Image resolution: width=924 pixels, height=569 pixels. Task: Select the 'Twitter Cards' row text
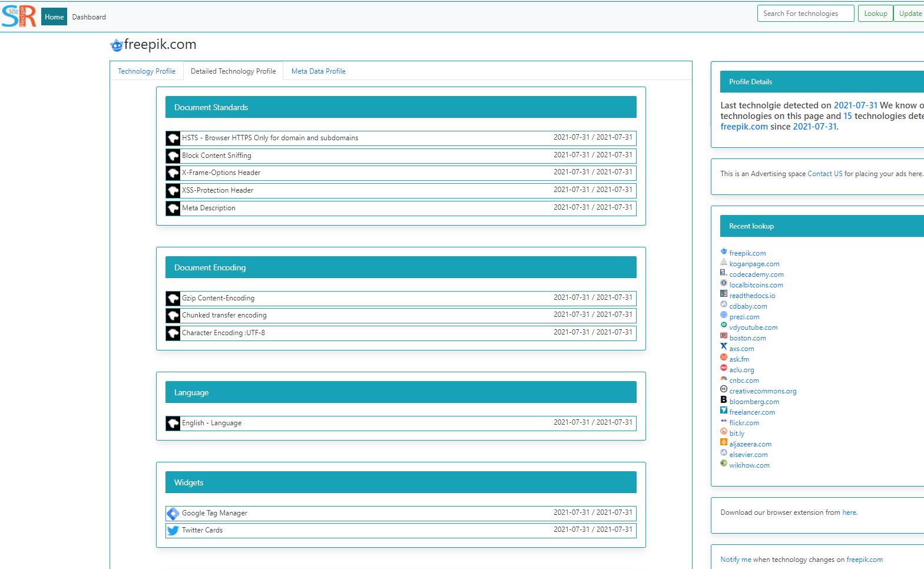coord(202,531)
